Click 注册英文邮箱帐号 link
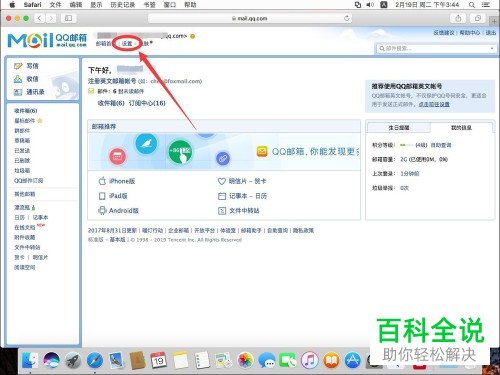This screenshot has height=375, width=500. tap(112, 81)
